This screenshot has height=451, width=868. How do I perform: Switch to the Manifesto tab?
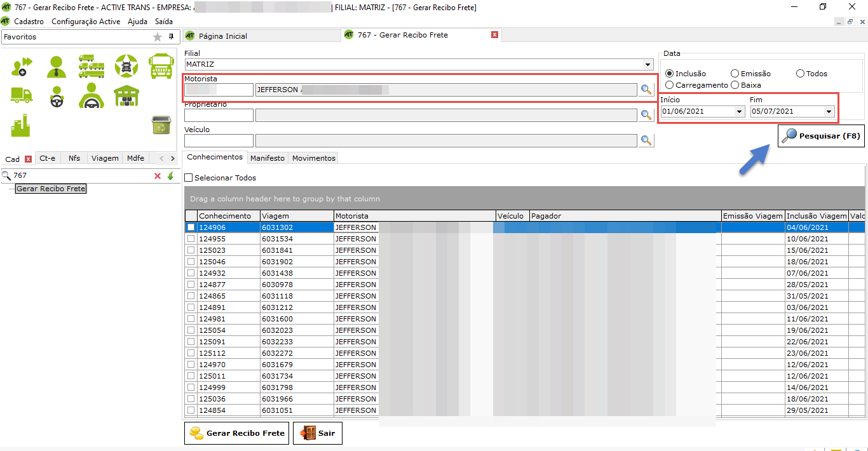[x=268, y=158]
